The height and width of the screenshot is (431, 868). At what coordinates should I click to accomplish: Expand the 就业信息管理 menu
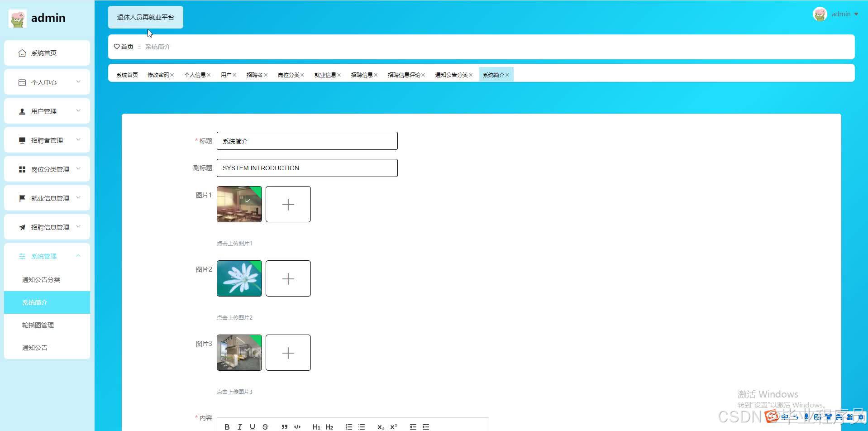(x=47, y=198)
